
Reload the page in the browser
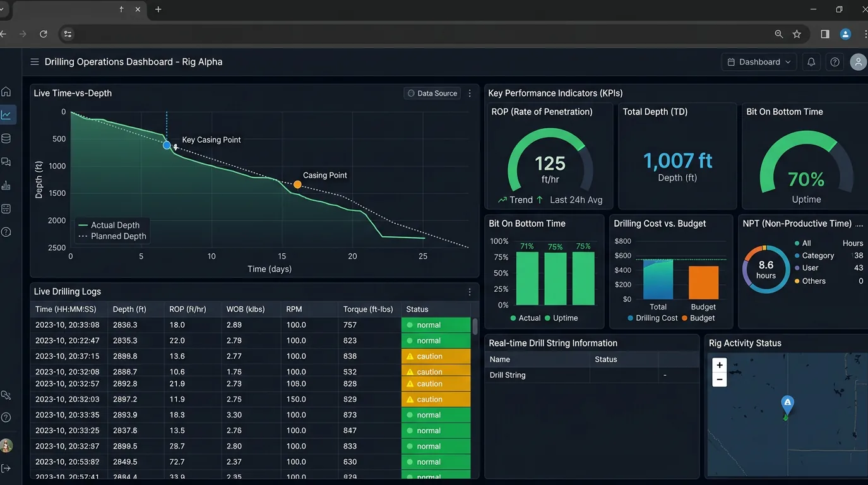click(x=44, y=34)
